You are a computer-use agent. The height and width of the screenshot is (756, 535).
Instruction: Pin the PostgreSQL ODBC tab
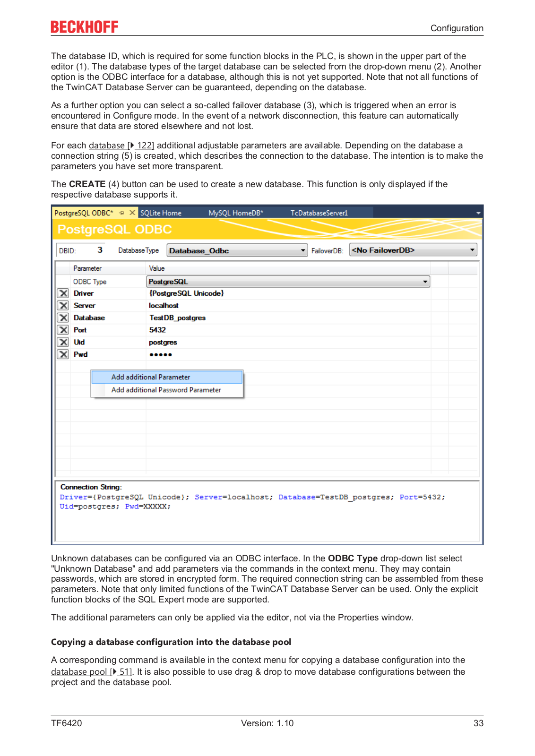coord(121,213)
